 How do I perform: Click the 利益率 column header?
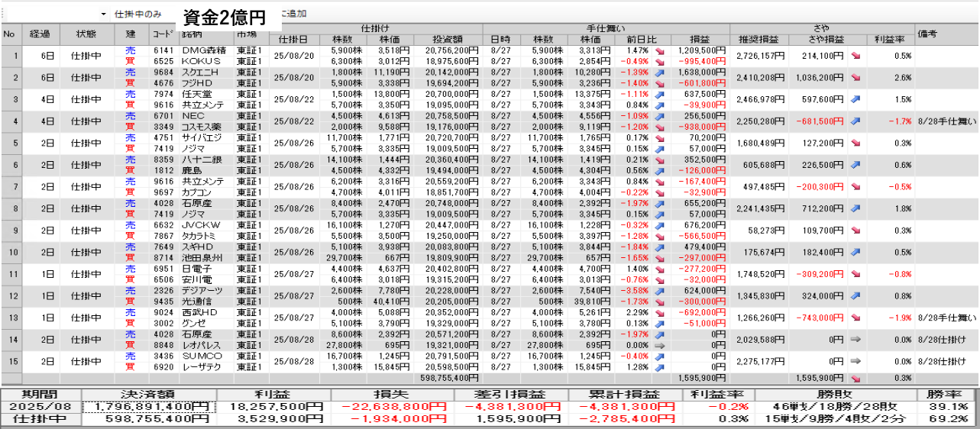[x=890, y=40]
